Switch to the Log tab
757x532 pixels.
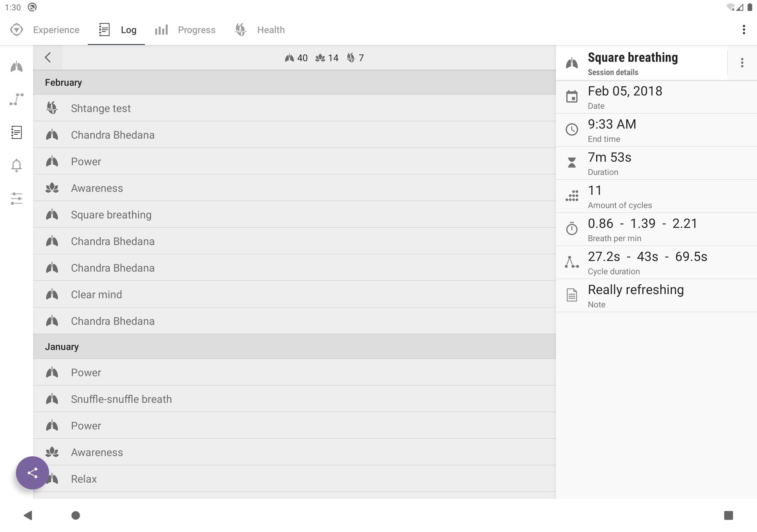(x=117, y=30)
